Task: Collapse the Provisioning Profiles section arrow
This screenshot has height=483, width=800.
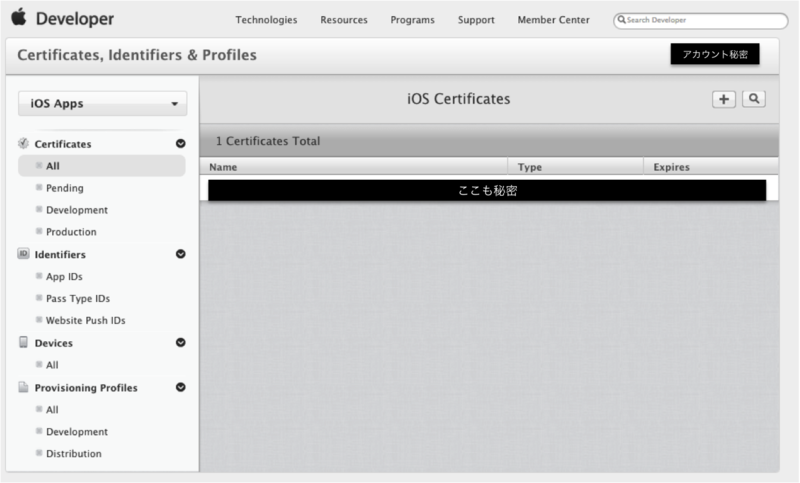Action: (x=181, y=388)
